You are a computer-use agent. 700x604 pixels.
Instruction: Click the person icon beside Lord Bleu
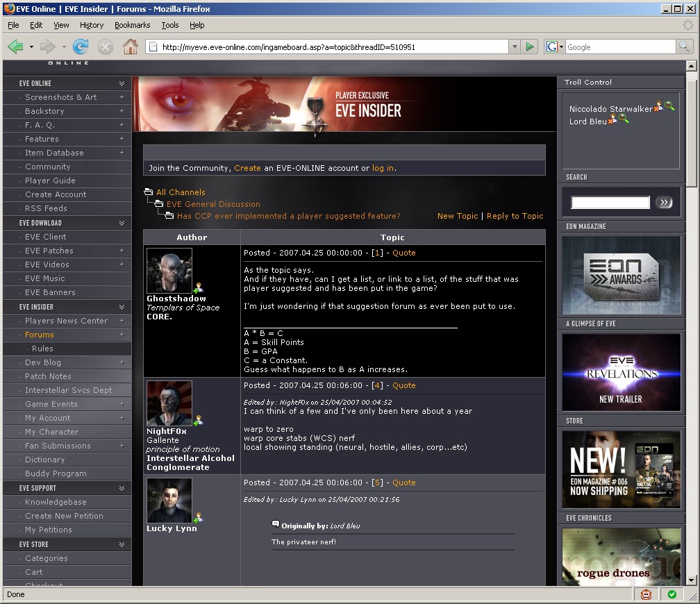(x=612, y=119)
